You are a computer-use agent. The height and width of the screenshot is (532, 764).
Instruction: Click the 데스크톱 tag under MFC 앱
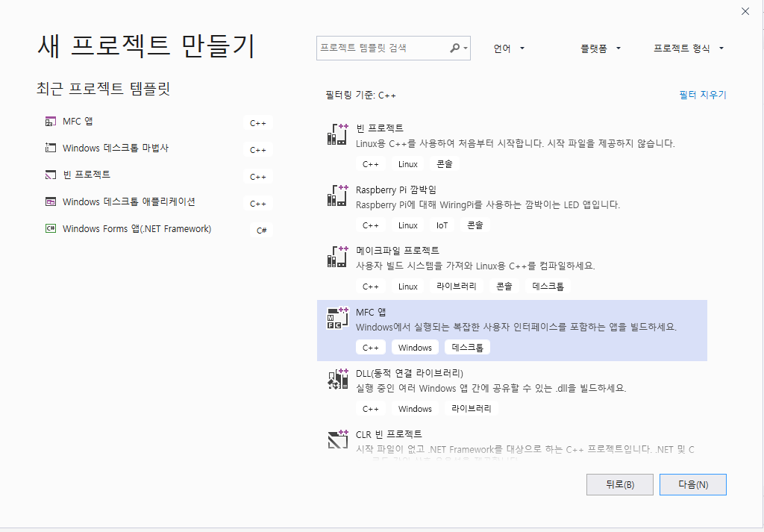point(467,348)
